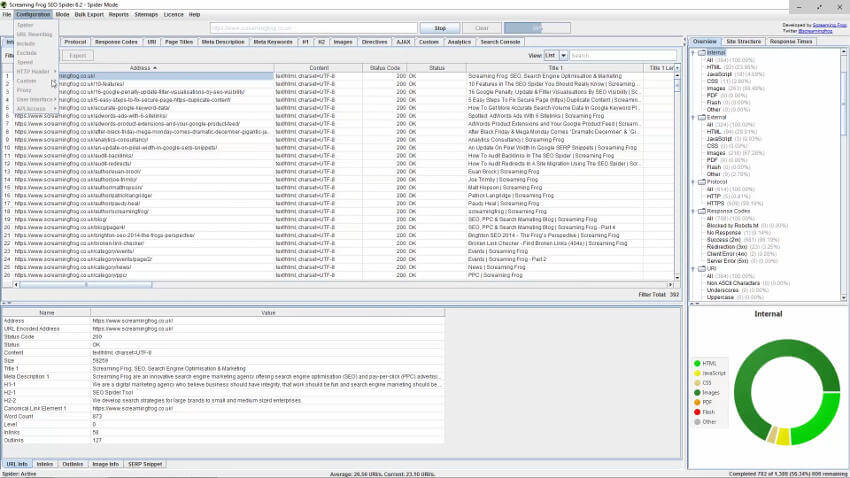Click the Search filter input field
Image resolution: width=850 pixels, height=478 pixels.
[623, 55]
